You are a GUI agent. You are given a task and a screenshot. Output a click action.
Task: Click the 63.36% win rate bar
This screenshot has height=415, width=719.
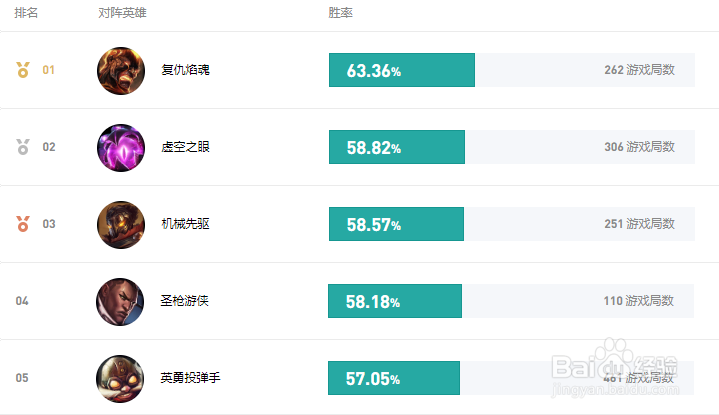click(x=402, y=70)
